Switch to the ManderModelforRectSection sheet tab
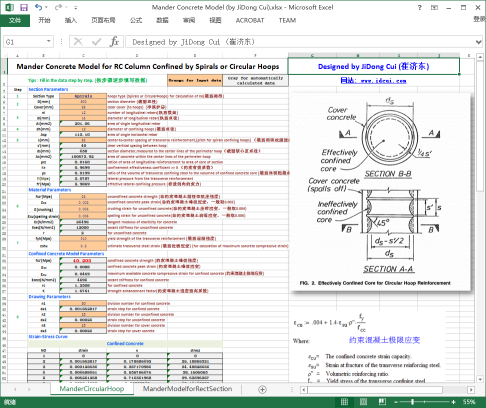 (x=187, y=389)
